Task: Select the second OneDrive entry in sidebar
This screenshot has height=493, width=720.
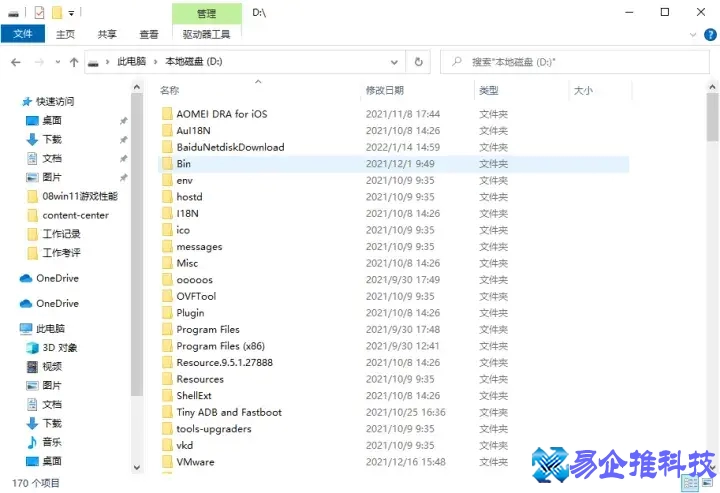Action: 57,303
